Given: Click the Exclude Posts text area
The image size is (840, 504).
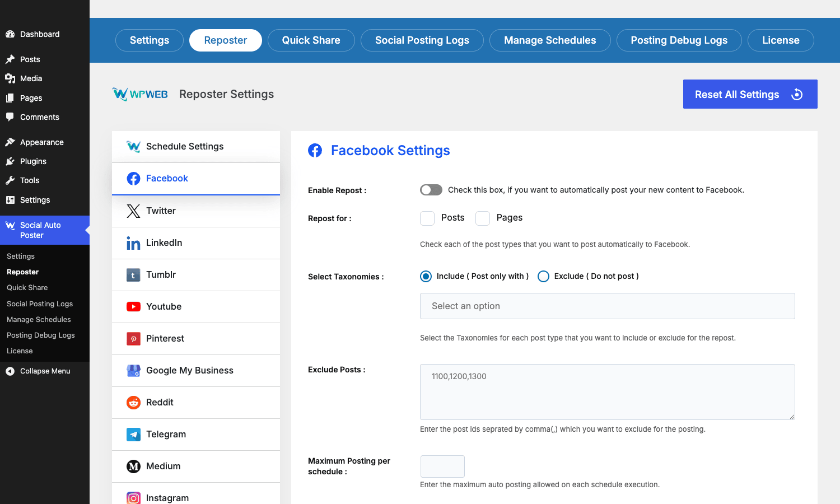Looking at the screenshot, I should 608,392.
